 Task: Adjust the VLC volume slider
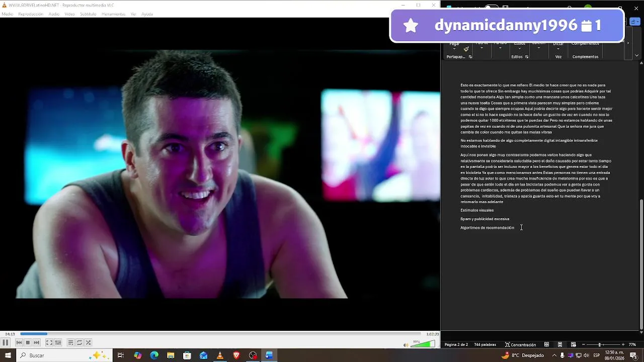423,344
